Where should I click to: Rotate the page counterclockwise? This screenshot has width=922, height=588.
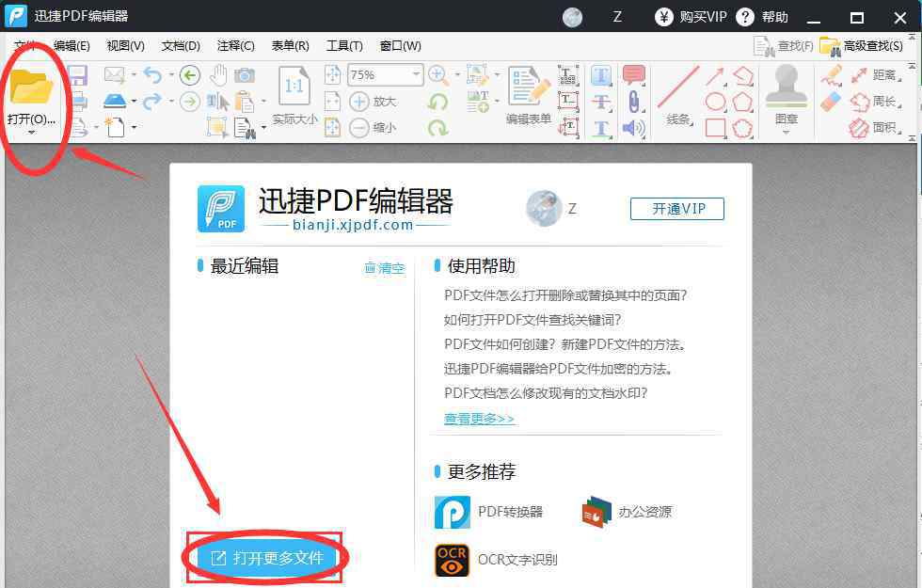tap(438, 102)
